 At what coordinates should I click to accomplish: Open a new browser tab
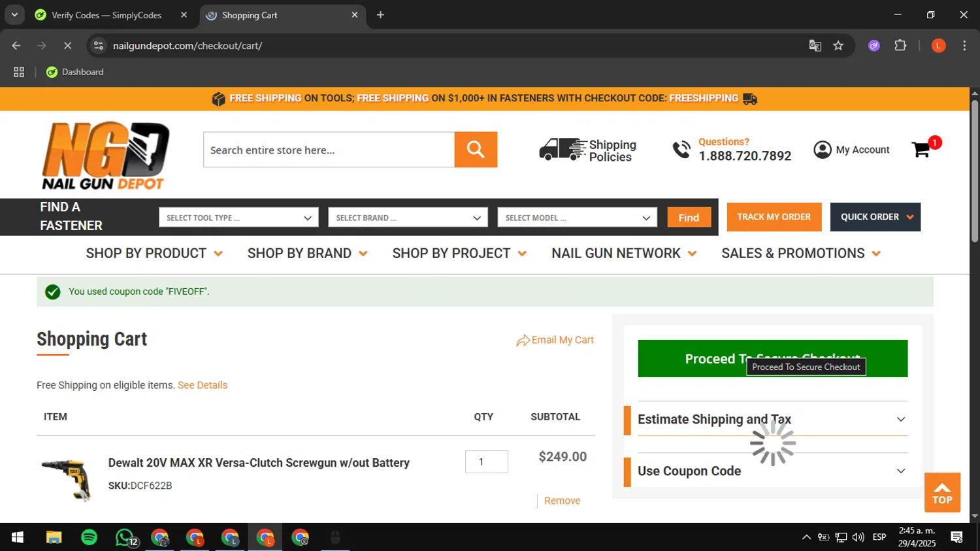[380, 15]
